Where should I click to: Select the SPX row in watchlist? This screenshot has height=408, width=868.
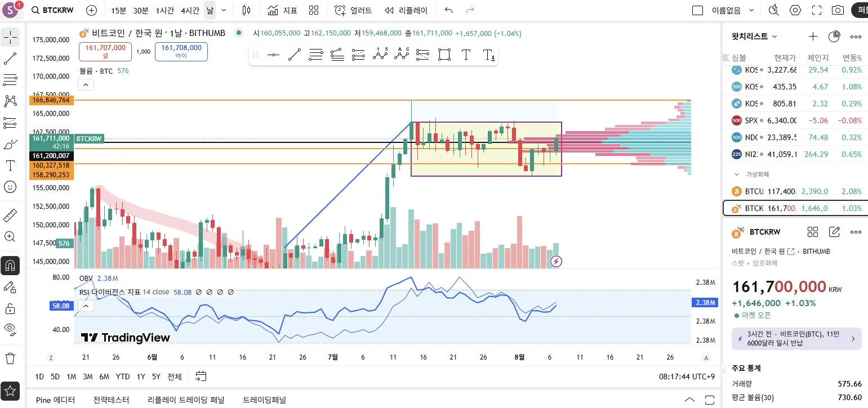coord(795,120)
